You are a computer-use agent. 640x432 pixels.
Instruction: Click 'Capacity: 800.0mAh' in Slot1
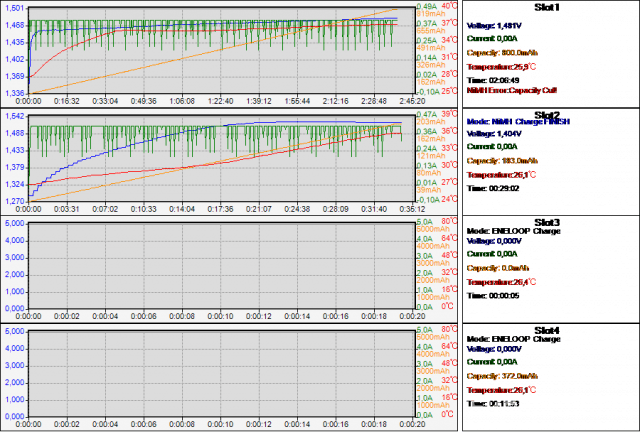click(x=502, y=53)
